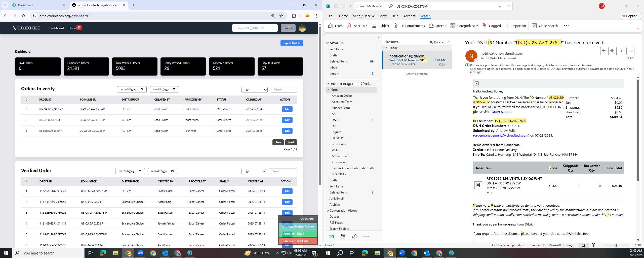
Task: Switch to Reading view icon in Outlook status bar
Action: coord(593,245)
